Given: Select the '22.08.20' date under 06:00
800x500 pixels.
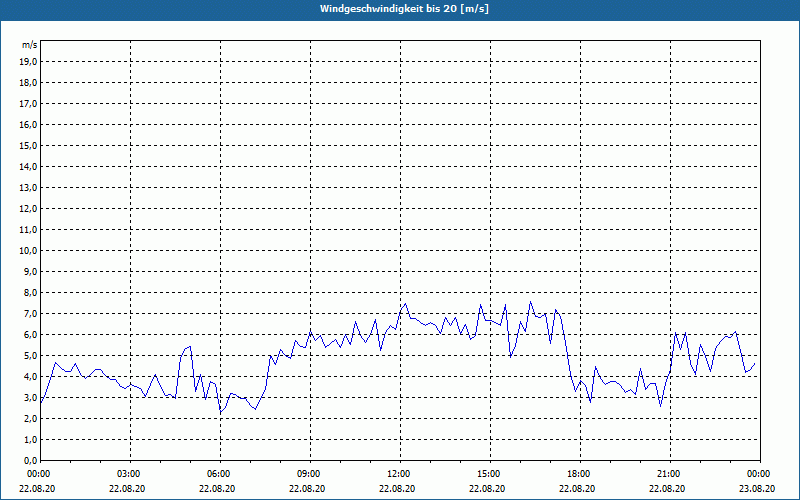Looking at the screenshot, I should click(x=217, y=488).
